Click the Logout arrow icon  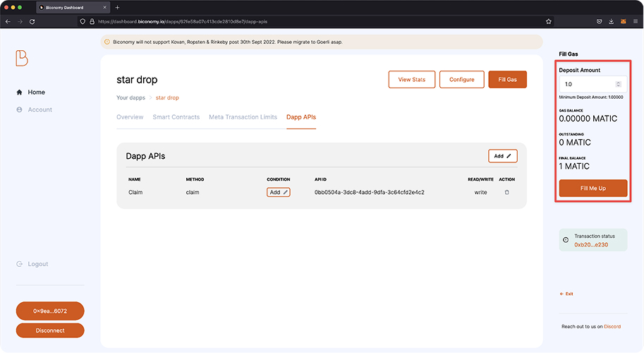[19, 264]
